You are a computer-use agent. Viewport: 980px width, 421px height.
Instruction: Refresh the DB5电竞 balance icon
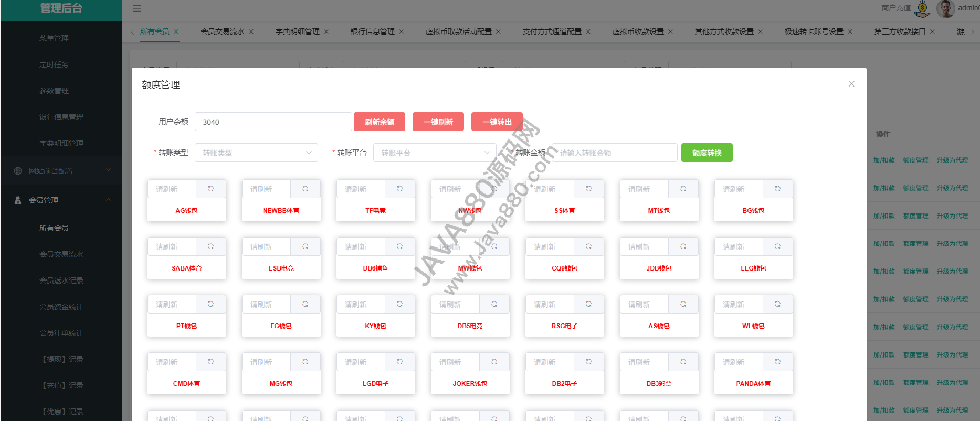click(x=494, y=304)
